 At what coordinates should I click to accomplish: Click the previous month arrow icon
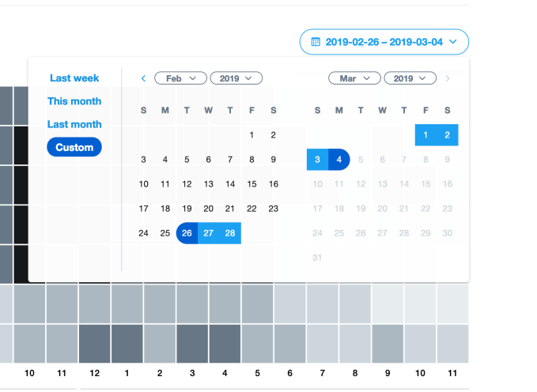click(143, 78)
